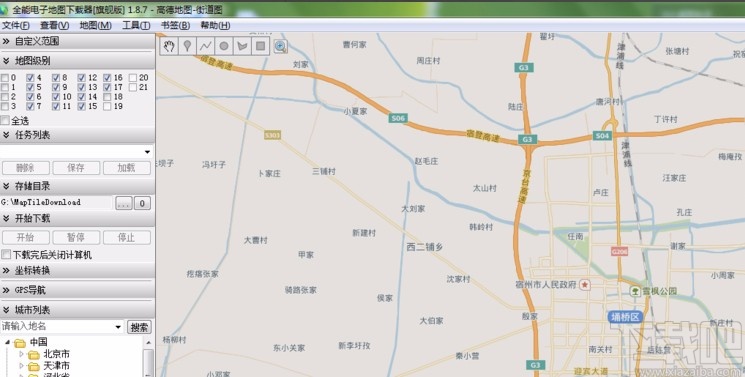Viewport: 745px width, 377px height.
Task: Uncheck map level 12
Action: 82,77
